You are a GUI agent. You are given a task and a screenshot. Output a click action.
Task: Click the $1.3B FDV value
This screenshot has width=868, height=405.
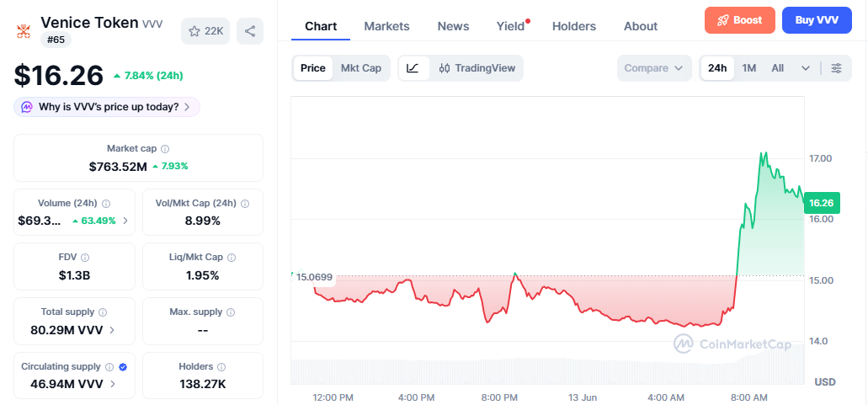tap(74, 275)
